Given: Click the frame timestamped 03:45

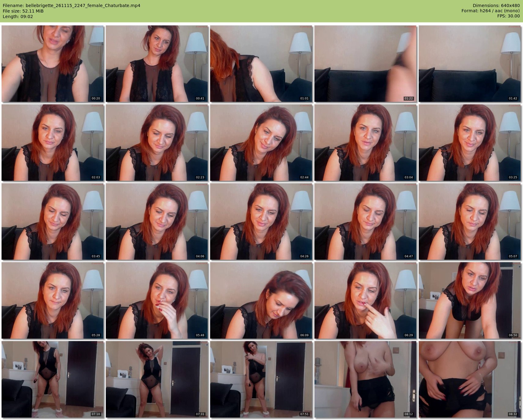Looking at the screenshot, I should click(x=52, y=221).
